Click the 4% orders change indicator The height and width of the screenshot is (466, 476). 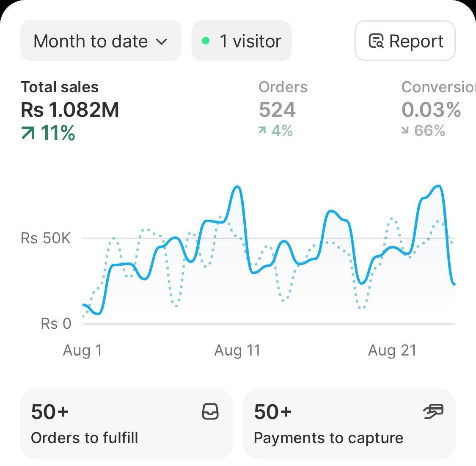(275, 130)
